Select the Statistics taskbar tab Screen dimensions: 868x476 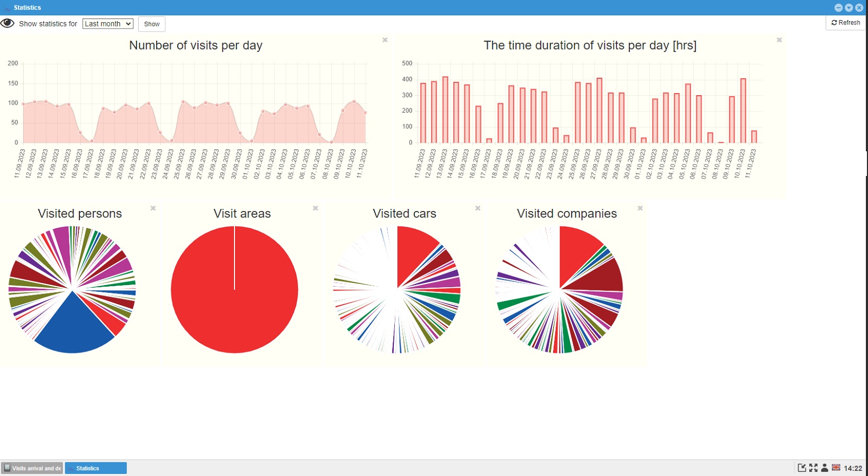96,468
